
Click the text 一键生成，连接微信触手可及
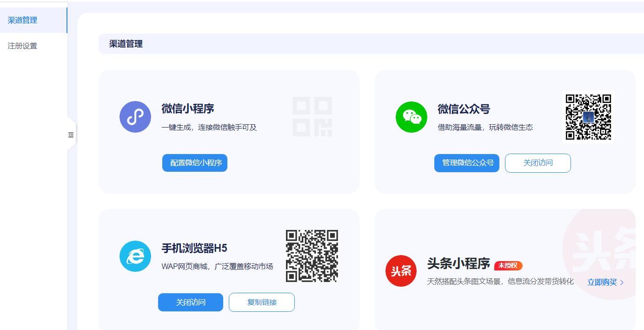point(209,128)
